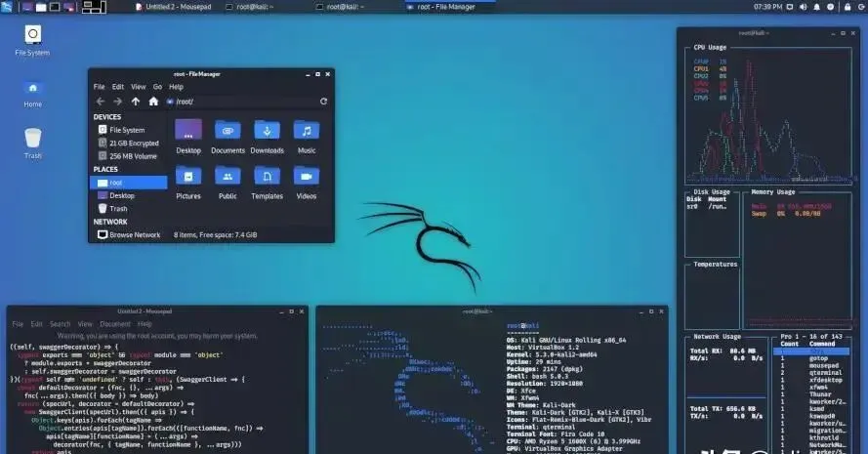Click 'Terminal Font: Fira Code 10' line
This screenshot has height=454, width=868.
556,434
